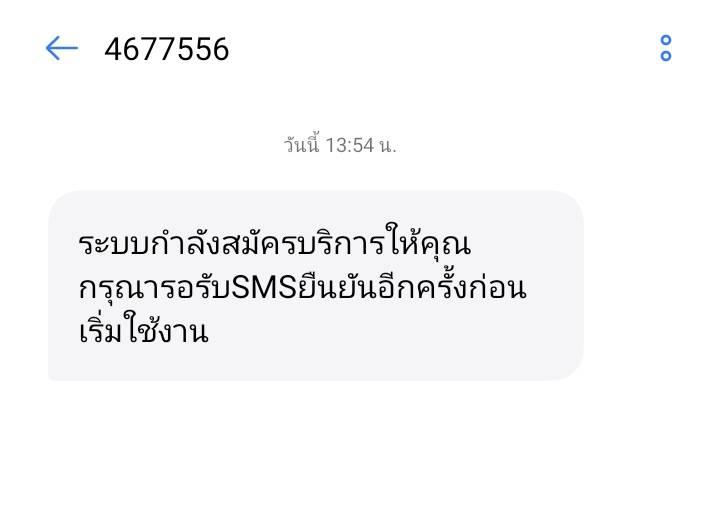Tap the word วันนี้ in the date header
This screenshot has height=528, width=720.
[x=302, y=145]
